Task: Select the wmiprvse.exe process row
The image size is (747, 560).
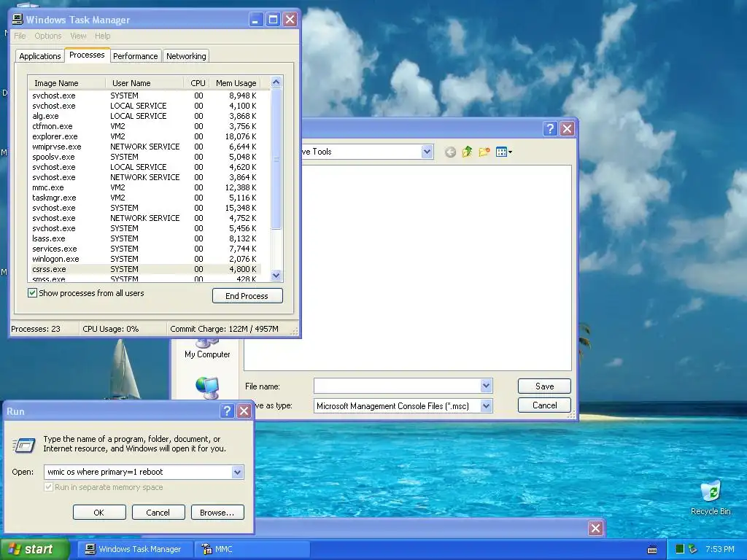Action: 145,147
